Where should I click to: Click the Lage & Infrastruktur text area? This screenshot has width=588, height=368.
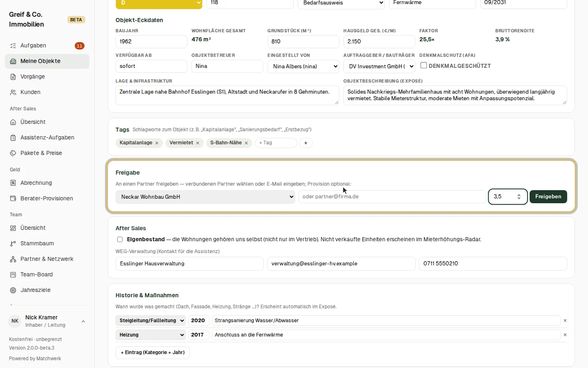point(227,95)
